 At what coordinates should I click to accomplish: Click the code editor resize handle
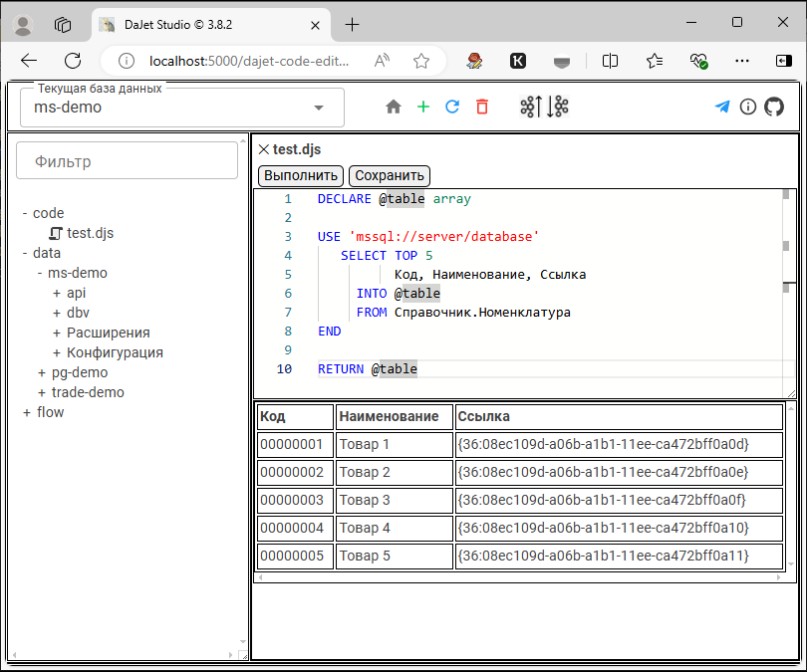(x=792, y=394)
